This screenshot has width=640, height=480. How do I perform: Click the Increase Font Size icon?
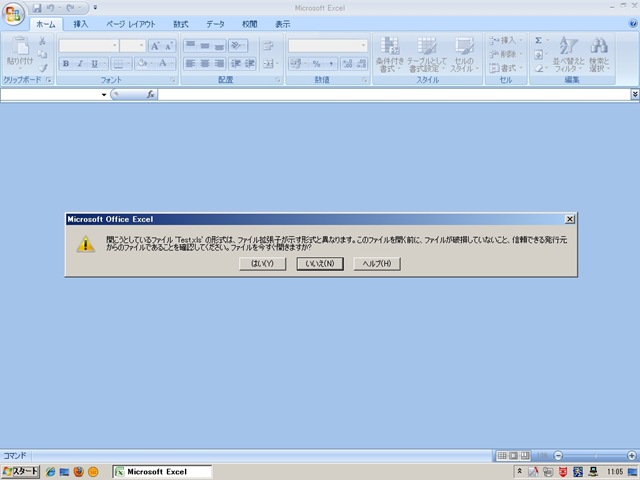[155, 46]
